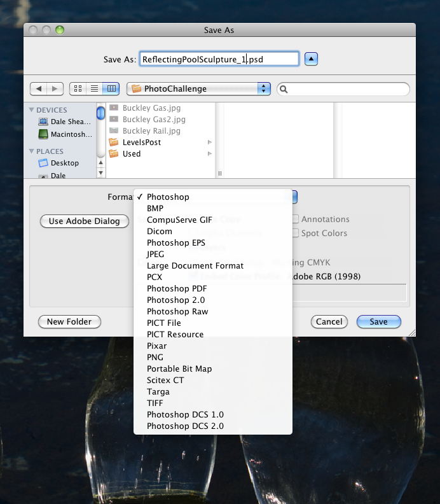Click the dialog resize grip
The width and height of the screenshot is (440, 504).
coord(412,333)
